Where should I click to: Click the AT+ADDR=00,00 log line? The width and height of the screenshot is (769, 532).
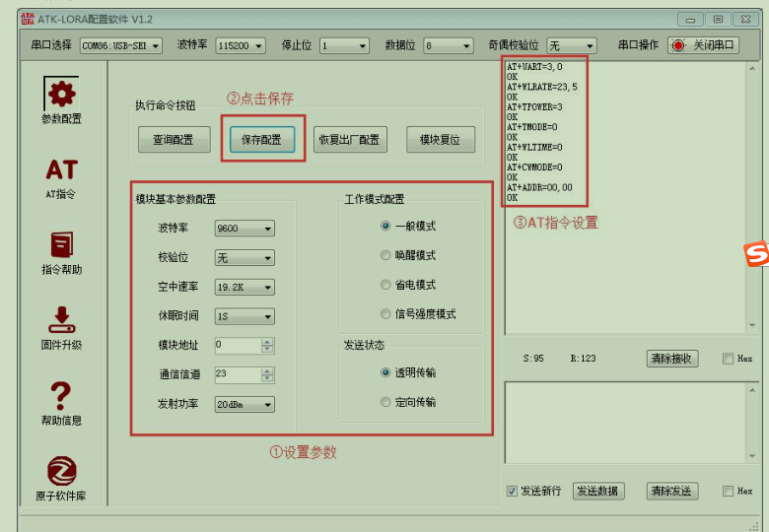[539, 187]
